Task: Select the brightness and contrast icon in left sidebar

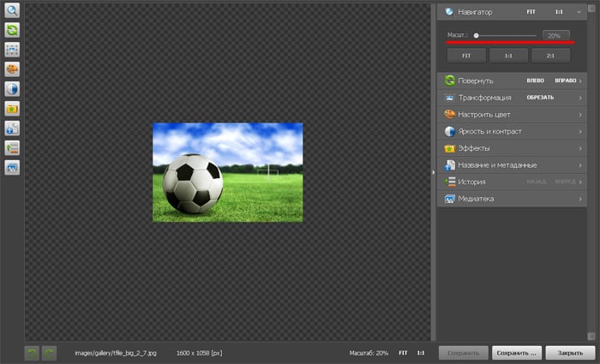Action: click(13, 89)
